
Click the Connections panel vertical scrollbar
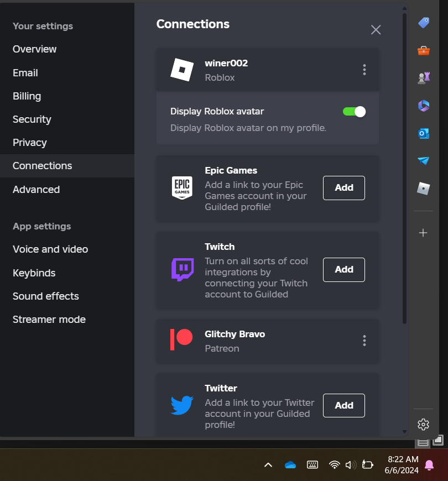tap(405, 166)
